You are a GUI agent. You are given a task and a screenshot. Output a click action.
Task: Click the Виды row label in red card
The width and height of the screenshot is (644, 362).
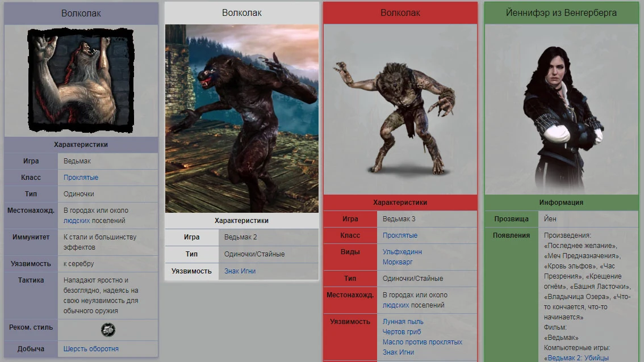[350, 251]
